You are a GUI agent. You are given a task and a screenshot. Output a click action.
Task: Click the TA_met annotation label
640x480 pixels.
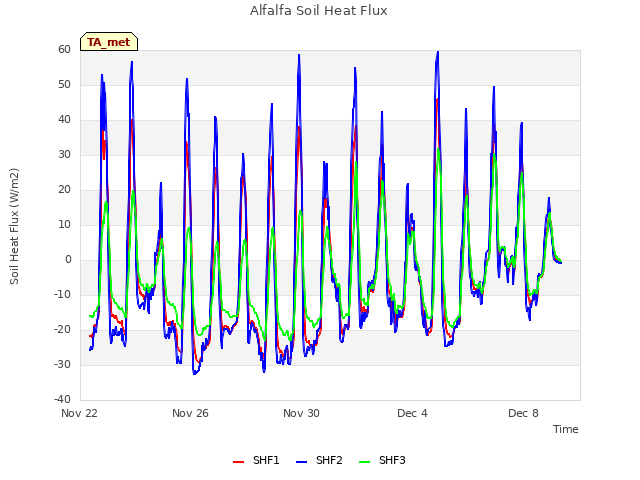point(109,42)
